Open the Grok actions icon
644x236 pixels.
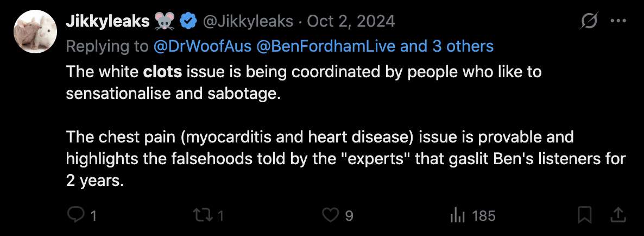point(589,22)
